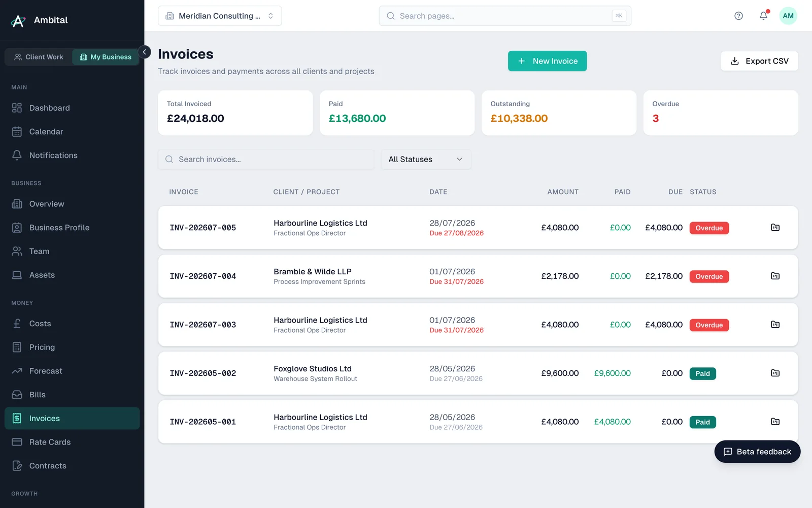Open Beta feedback button
812x508 pixels.
(757, 452)
